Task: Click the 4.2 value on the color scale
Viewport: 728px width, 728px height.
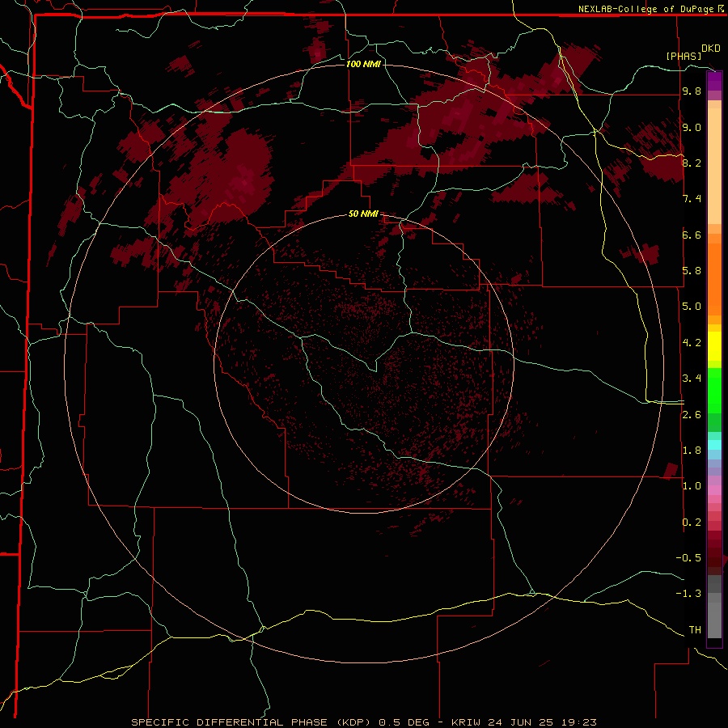Action: pos(692,343)
